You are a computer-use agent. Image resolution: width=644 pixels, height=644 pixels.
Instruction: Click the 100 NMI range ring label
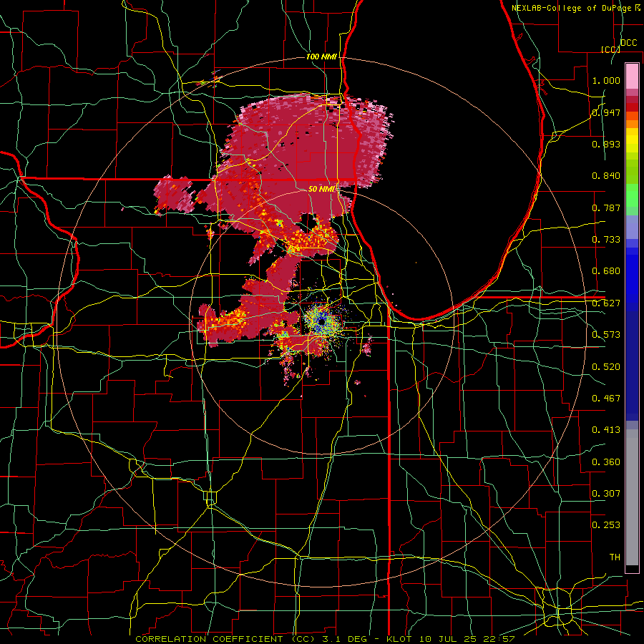(x=321, y=57)
